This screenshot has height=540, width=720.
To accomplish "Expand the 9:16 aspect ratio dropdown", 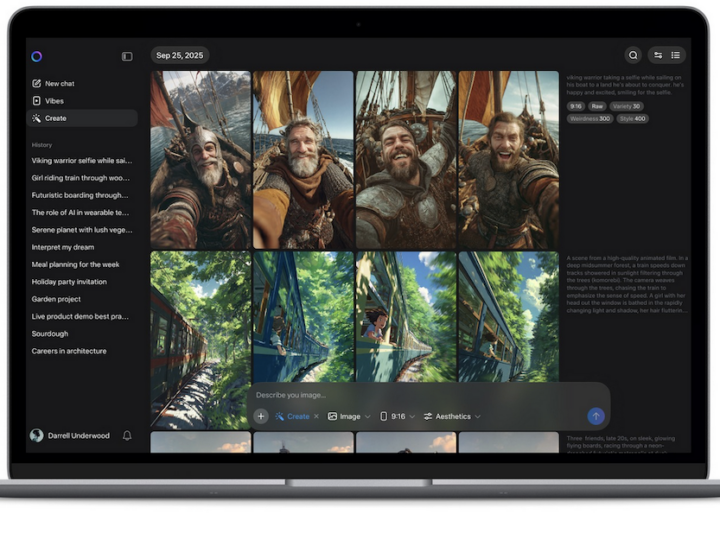I will [397, 416].
